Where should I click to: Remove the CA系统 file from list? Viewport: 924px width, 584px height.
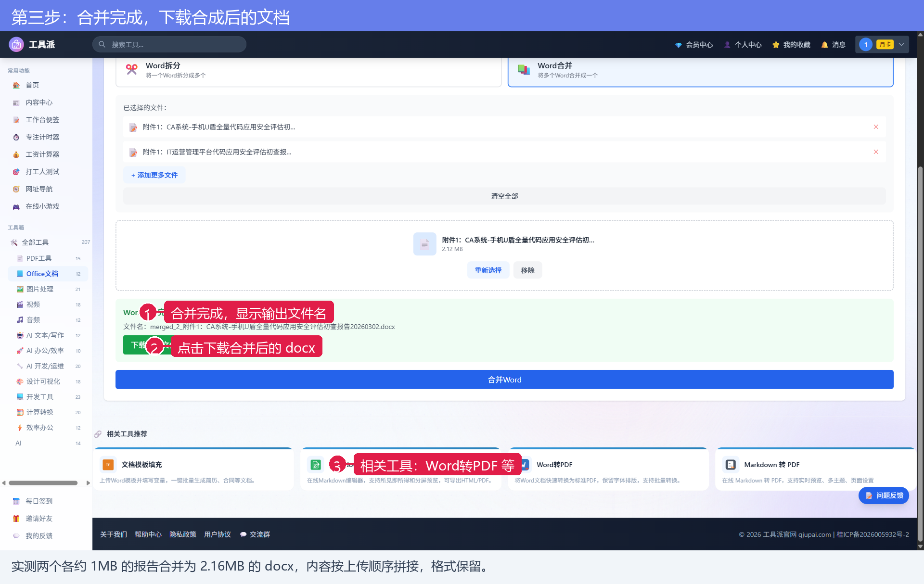point(876,127)
